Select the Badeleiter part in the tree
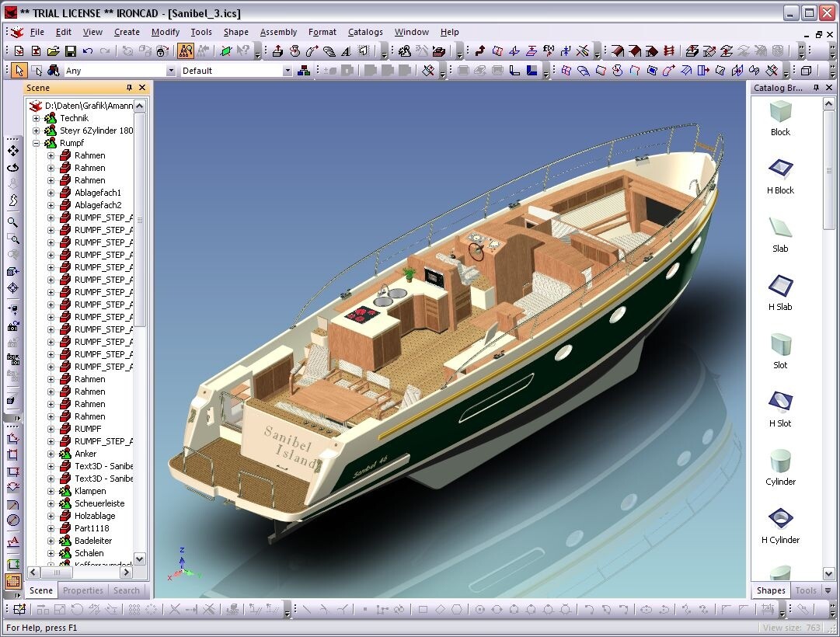The image size is (840, 637). tap(95, 540)
